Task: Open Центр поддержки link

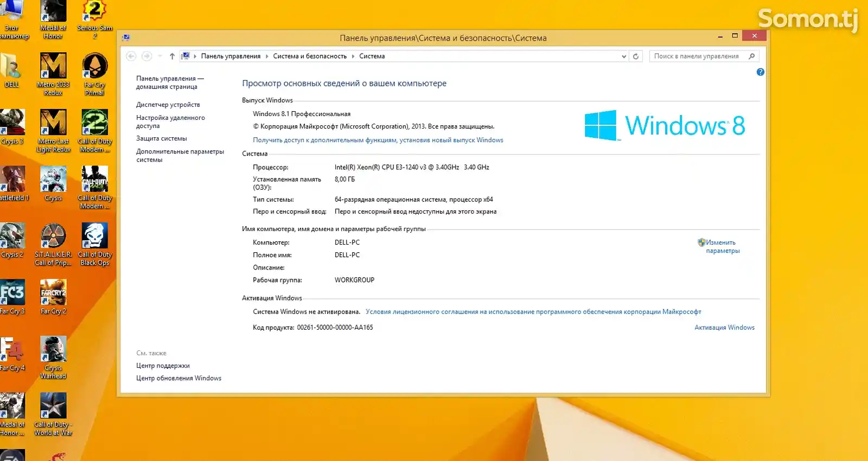Action: click(163, 366)
